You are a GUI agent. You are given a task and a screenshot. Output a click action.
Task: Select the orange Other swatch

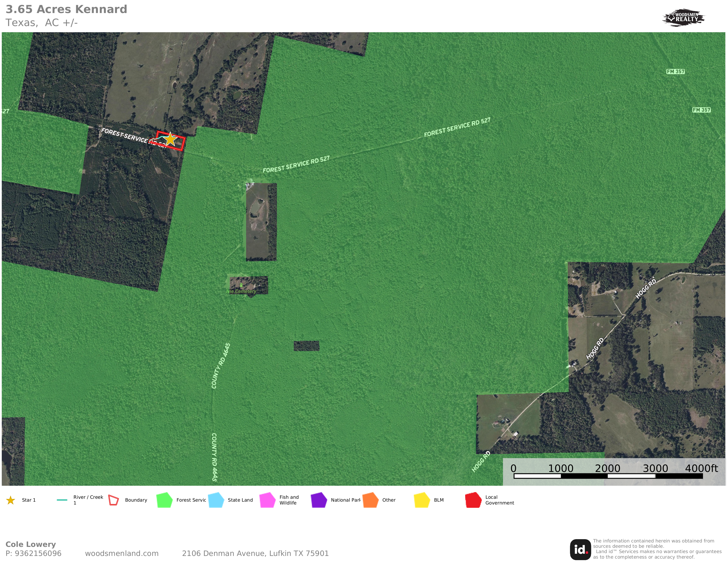coord(370,500)
